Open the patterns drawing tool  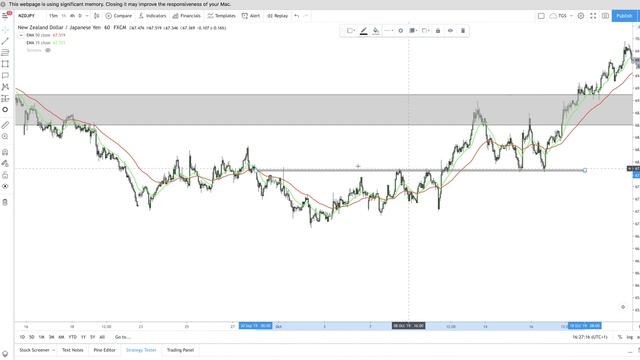tap(5, 87)
